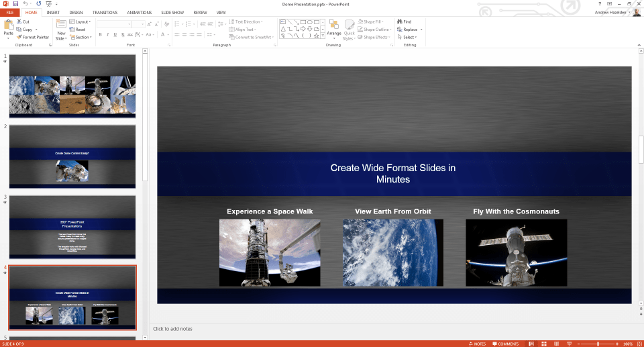Screen dimensions: 644x347
Task: Insert a New Slide
Action: (x=61, y=30)
